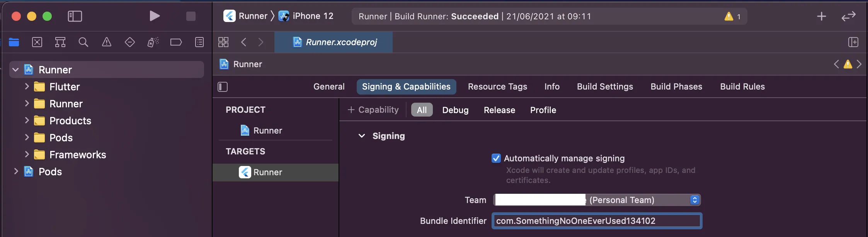Click the Add Editor on Right icon
868x237 pixels.
point(853,42)
